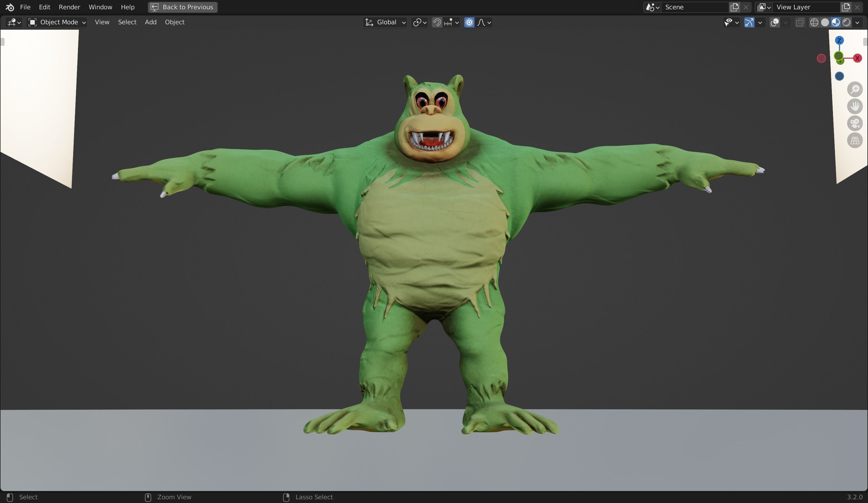Click the Back to Previous button
Screen dimensions: 868x503
coord(183,7)
